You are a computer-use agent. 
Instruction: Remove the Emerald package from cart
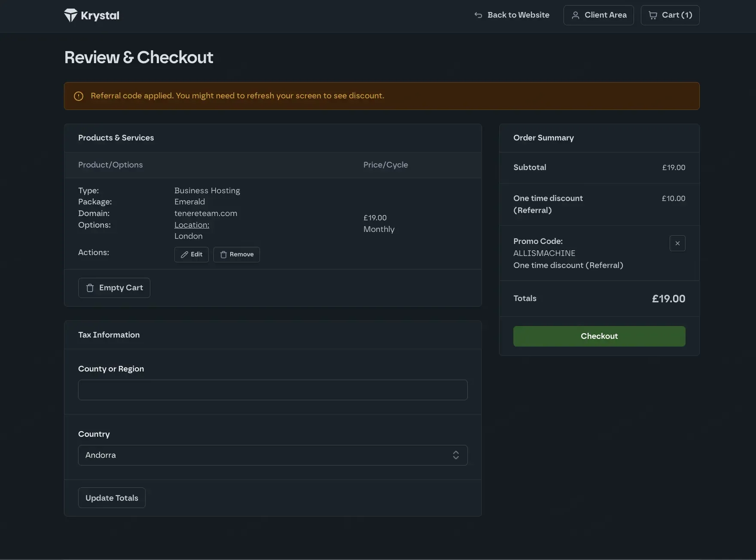pos(237,255)
